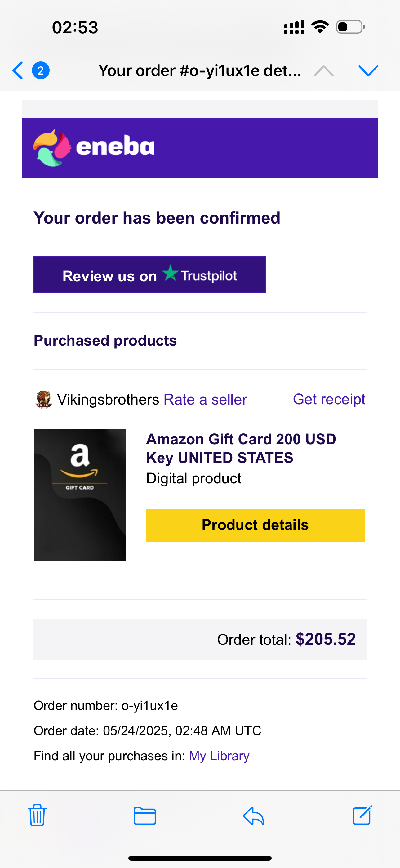Click Review us on Trustpilot button
Screen dimensions: 400x868
pos(149,275)
